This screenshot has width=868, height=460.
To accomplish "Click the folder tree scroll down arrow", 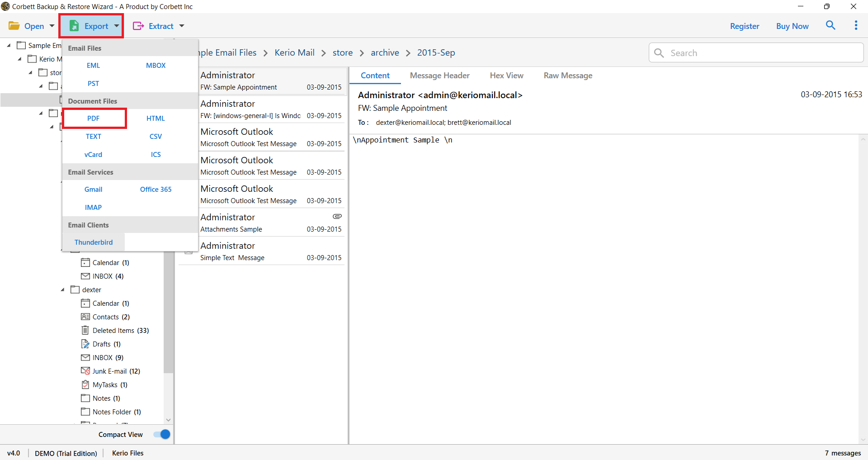I will 168,420.
